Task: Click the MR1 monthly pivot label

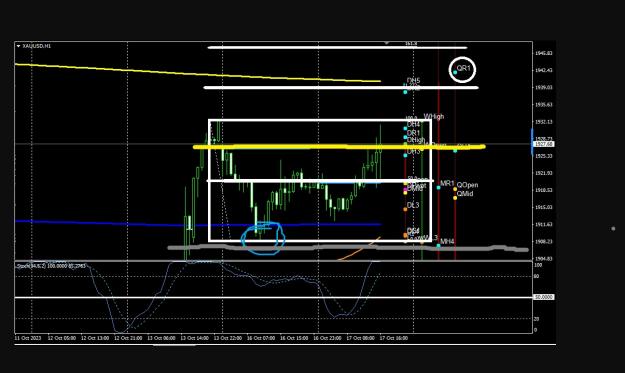Action: (447, 183)
